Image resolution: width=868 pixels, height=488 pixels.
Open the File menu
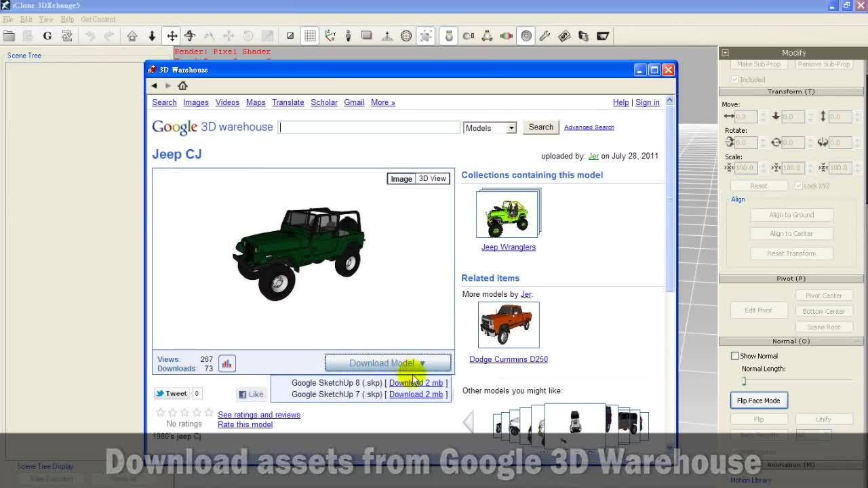click(7, 20)
